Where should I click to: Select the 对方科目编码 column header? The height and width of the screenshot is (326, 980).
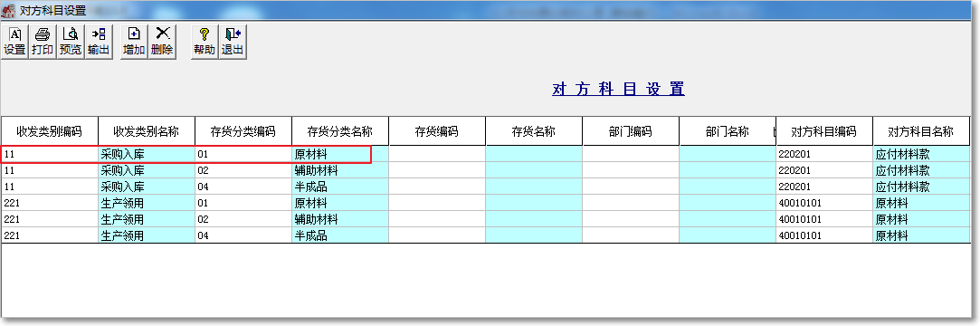pyautogui.click(x=824, y=131)
